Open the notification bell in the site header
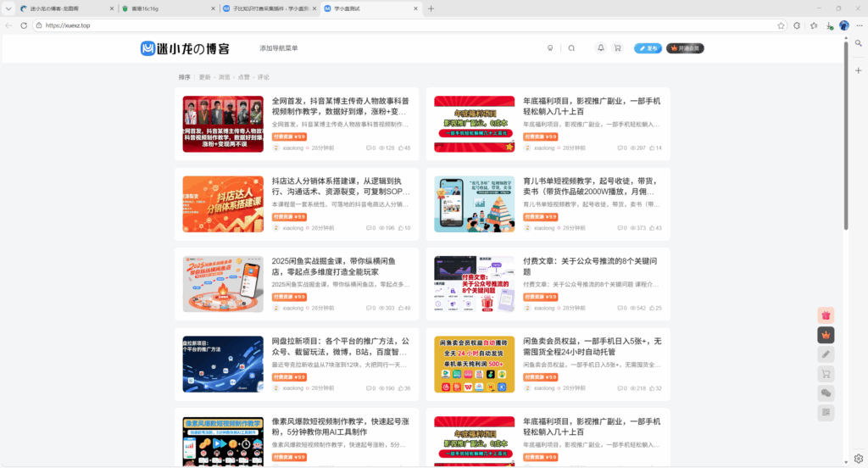The height and width of the screenshot is (468, 868). pyautogui.click(x=601, y=48)
